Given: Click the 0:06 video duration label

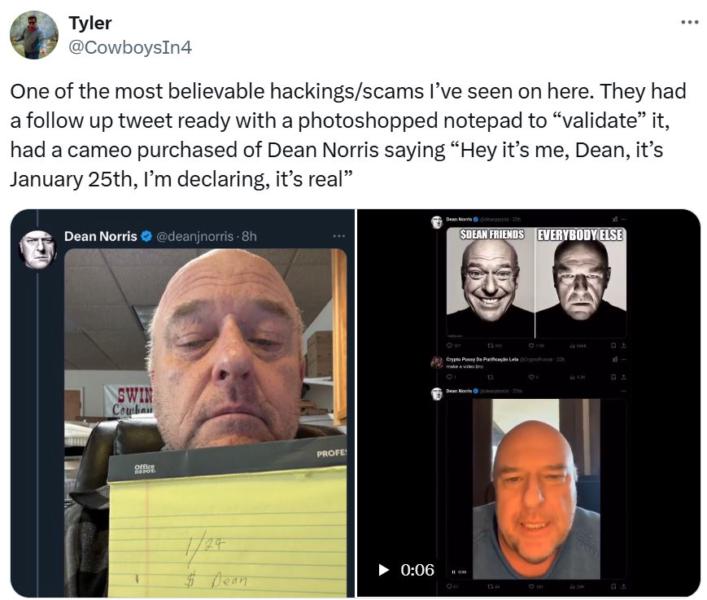Looking at the screenshot, I should pos(417,570).
